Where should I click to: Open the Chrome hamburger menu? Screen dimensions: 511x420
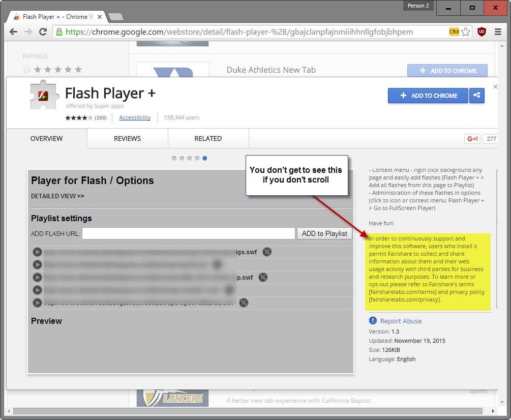coord(498,32)
